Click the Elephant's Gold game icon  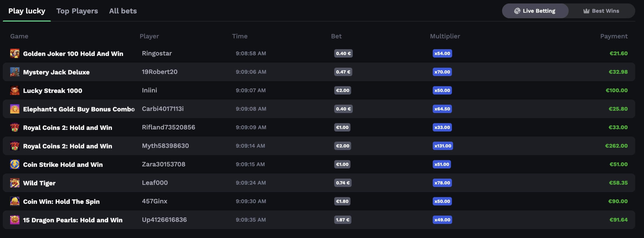[15, 109]
